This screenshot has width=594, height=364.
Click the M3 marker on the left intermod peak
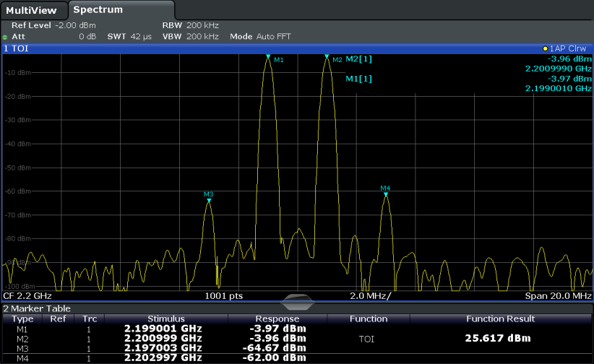coord(209,201)
